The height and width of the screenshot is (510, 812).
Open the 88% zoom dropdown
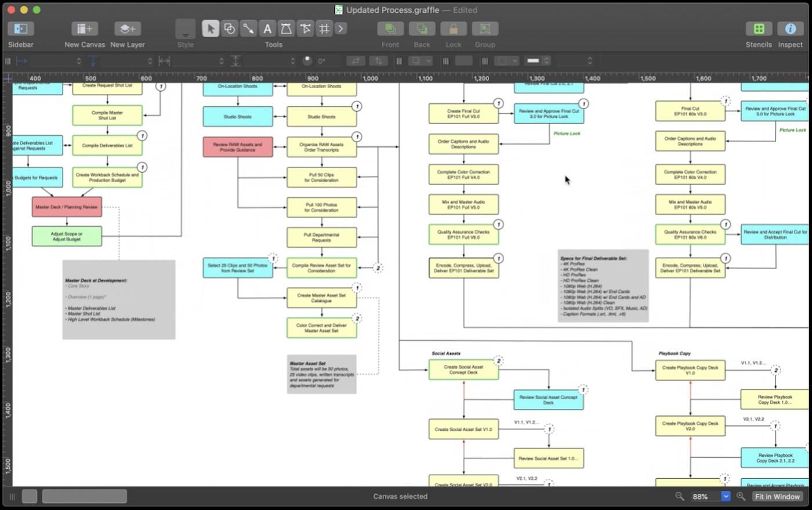tap(726, 496)
